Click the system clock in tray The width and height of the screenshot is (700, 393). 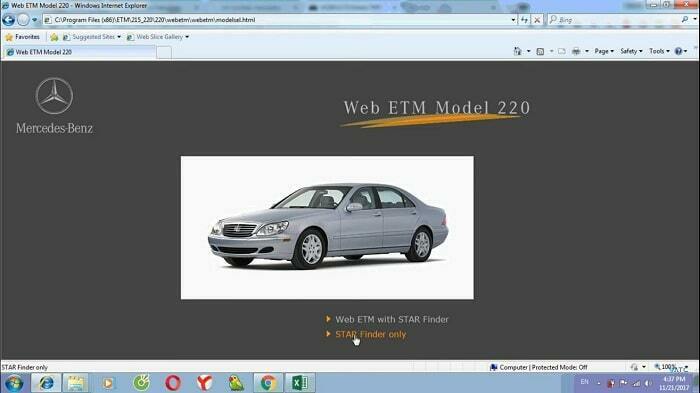coord(675,383)
